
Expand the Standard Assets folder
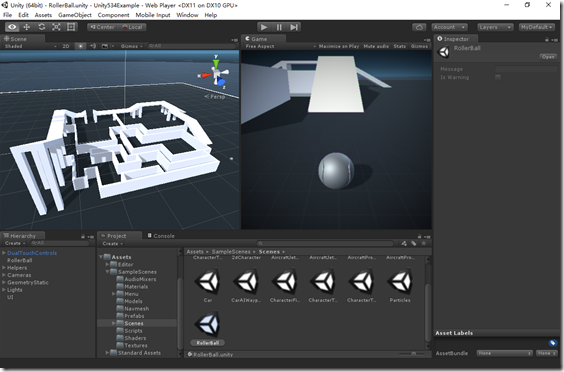pyautogui.click(x=107, y=353)
